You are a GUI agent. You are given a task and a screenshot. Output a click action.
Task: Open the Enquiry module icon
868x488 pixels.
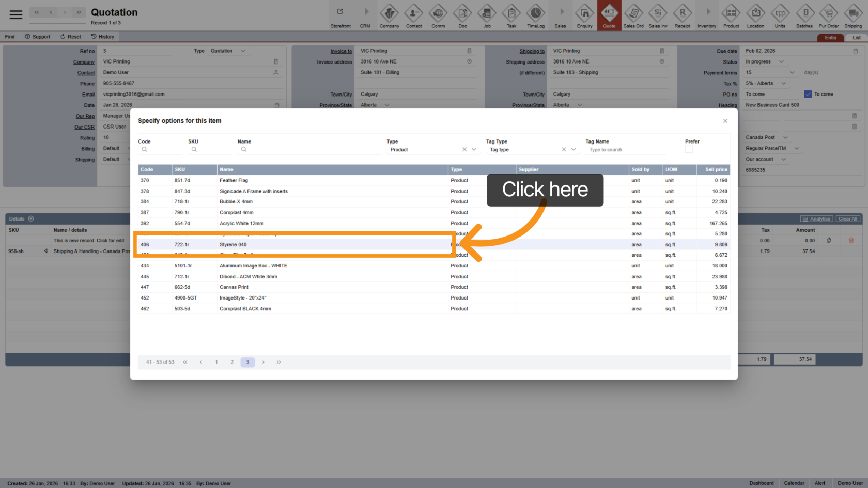point(584,13)
